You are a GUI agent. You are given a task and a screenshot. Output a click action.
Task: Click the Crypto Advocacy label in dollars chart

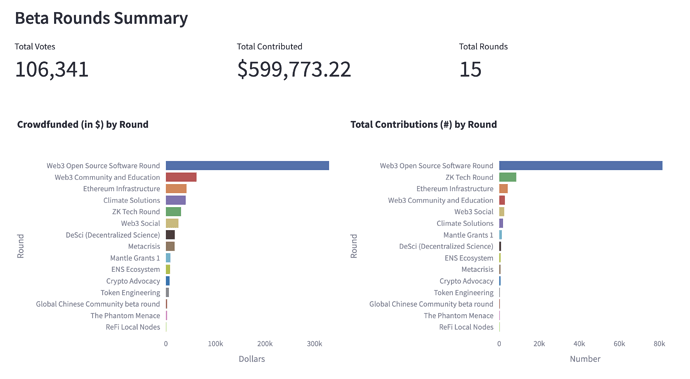point(133,281)
